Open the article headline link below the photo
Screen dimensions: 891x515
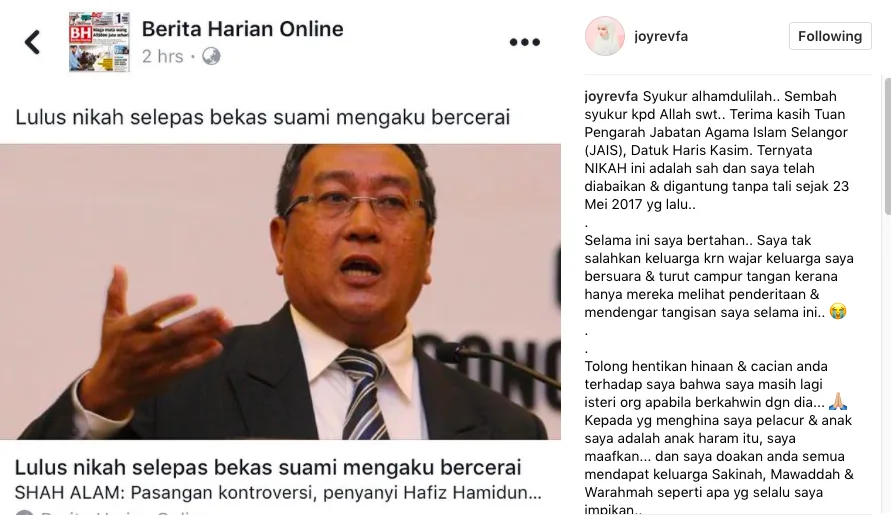(x=268, y=467)
